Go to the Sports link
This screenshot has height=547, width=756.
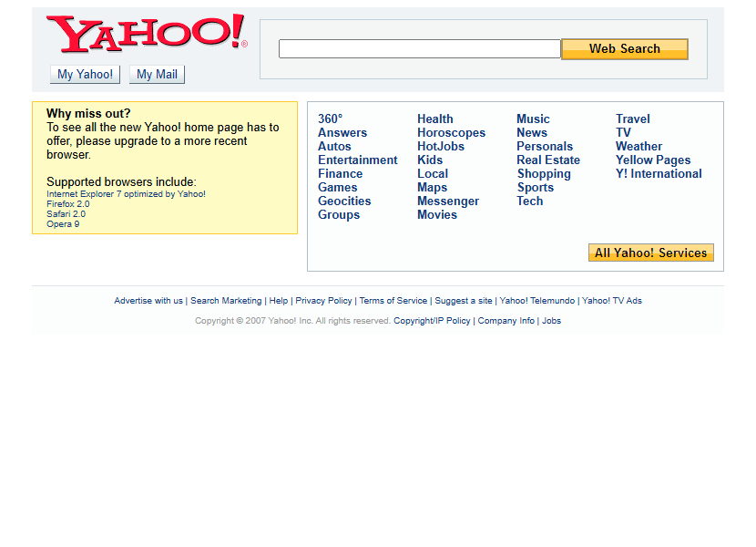[536, 187]
